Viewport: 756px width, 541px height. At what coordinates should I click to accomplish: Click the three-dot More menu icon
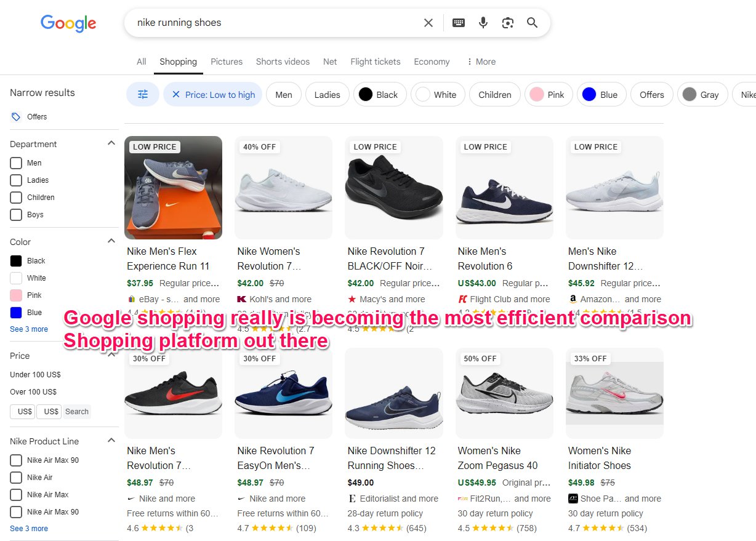click(x=470, y=62)
